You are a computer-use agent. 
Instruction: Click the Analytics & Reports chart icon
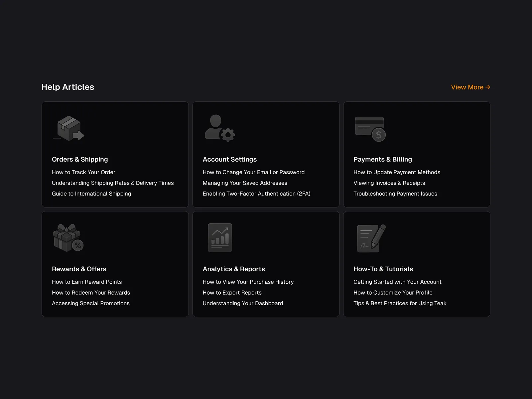(x=220, y=238)
